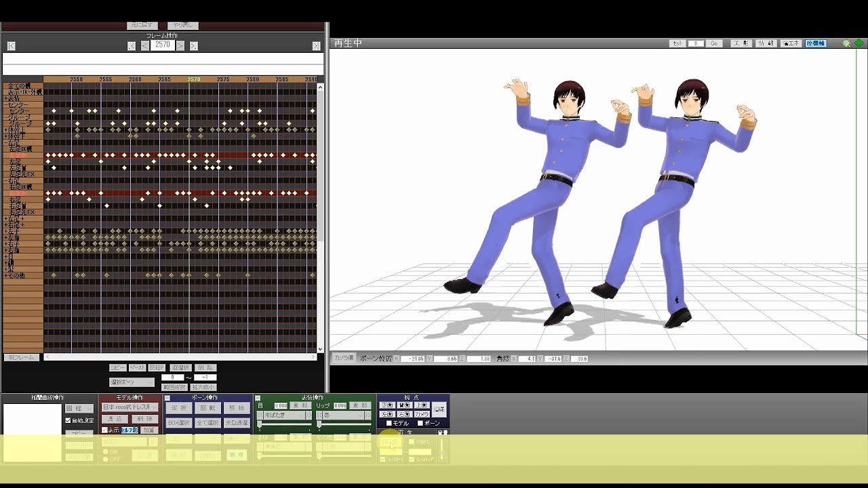Click previous lip morph arrow

[x=319, y=415]
